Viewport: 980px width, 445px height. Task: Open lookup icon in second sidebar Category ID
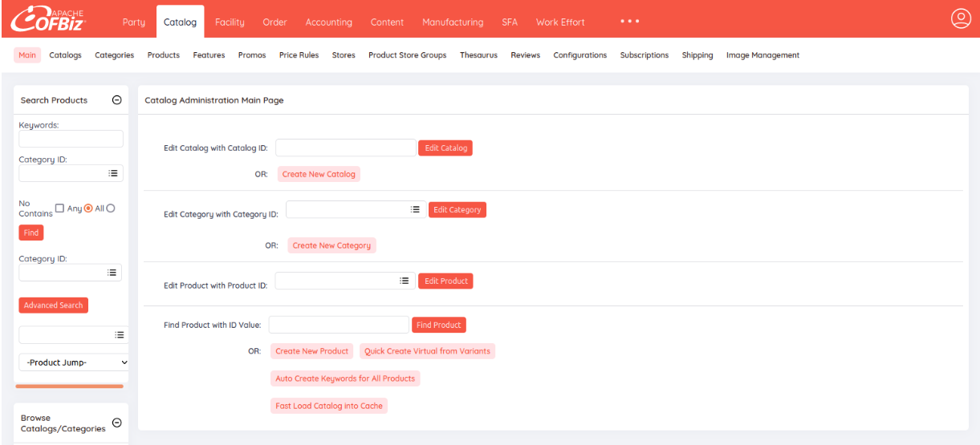(113, 273)
